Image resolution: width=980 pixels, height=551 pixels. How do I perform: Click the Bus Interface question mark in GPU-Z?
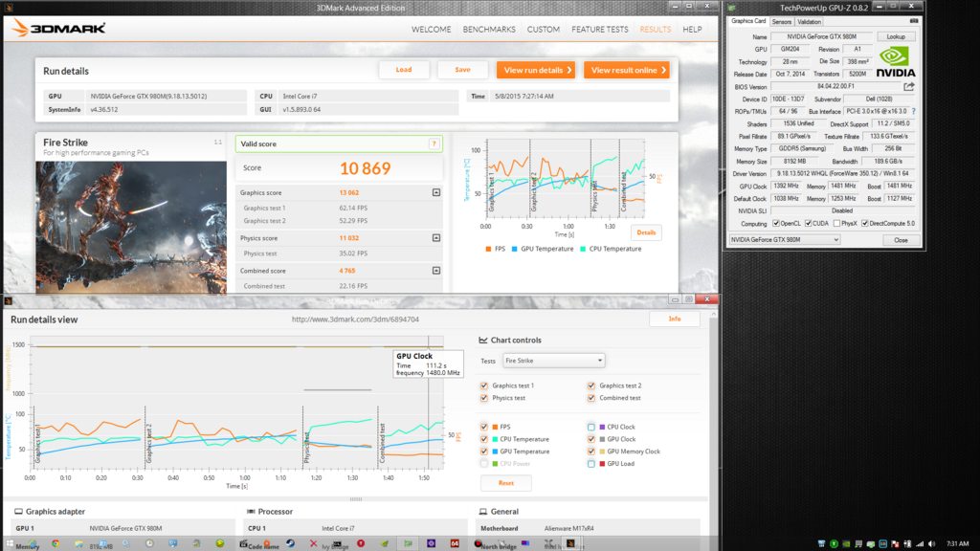[914, 111]
